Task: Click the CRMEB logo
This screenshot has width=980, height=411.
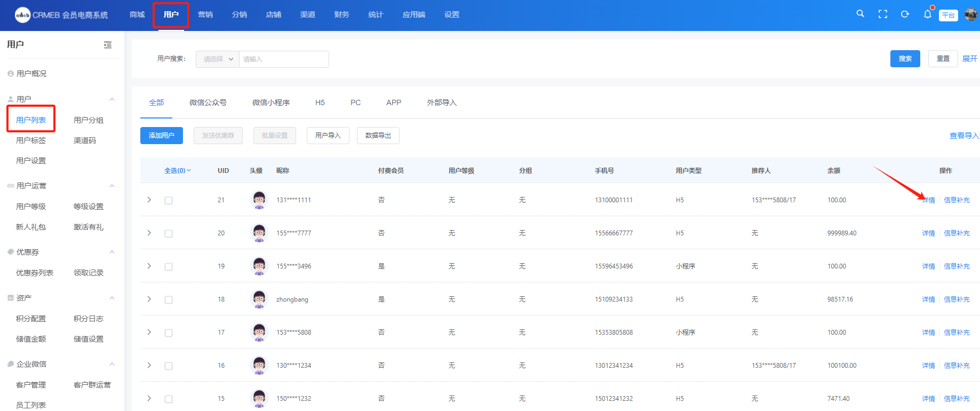Action: click(22, 15)
